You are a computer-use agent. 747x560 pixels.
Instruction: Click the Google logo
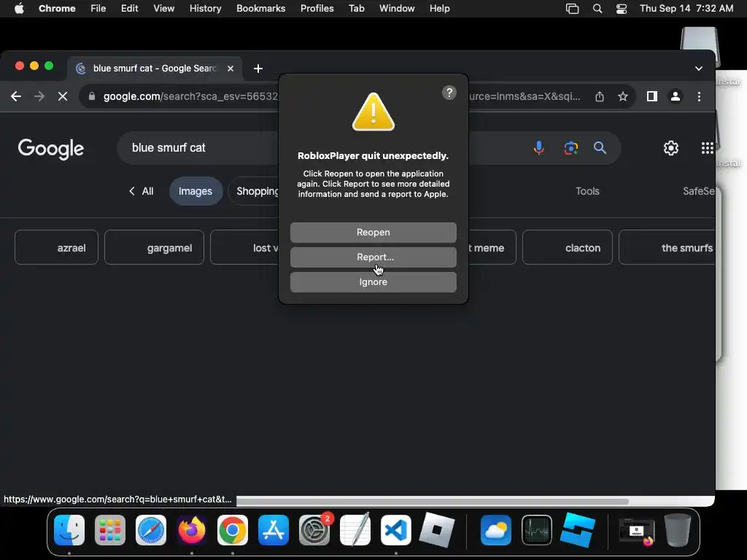51,149
